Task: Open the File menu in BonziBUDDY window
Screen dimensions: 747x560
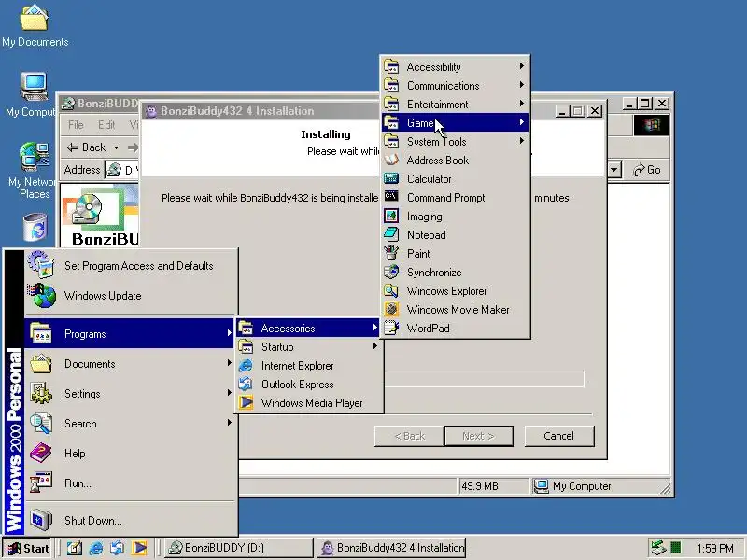Action: pos(76,125)
